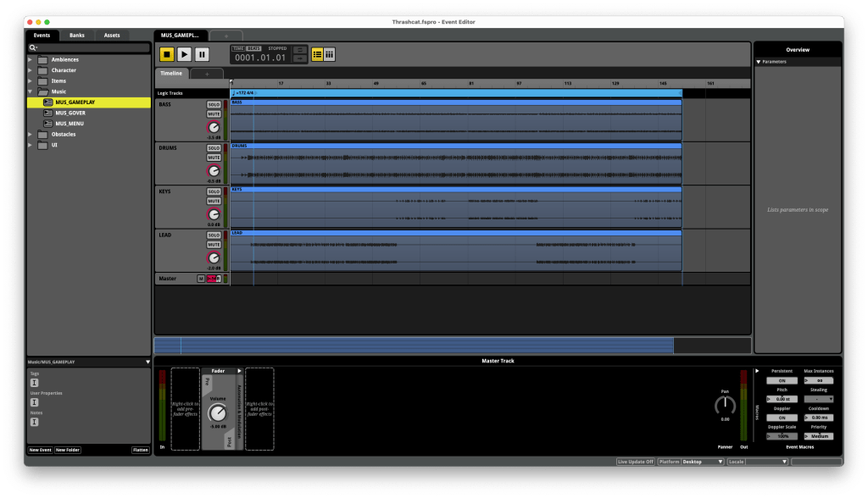Click the search magnifier icon in Events browser

point(33,48)
